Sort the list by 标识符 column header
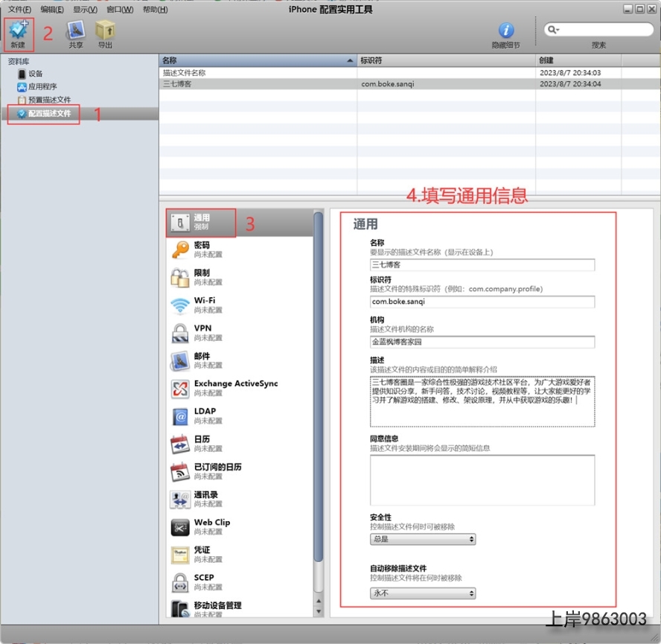Screen dimensions: 661x644 pos(446,61)
